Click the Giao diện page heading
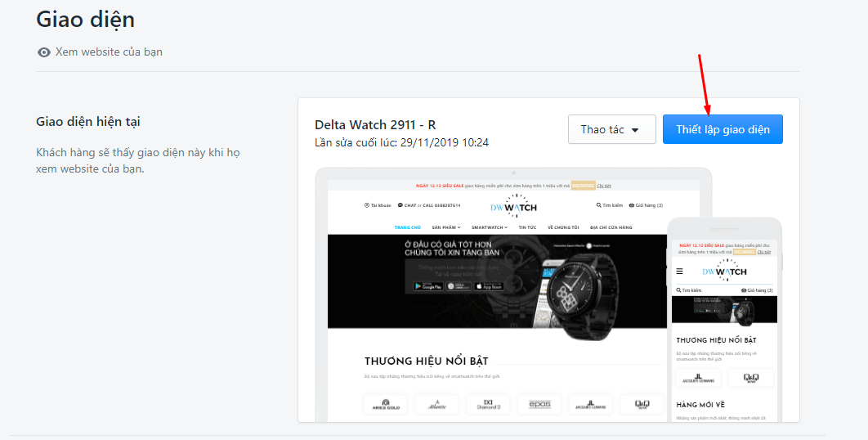 click(85, 20)
